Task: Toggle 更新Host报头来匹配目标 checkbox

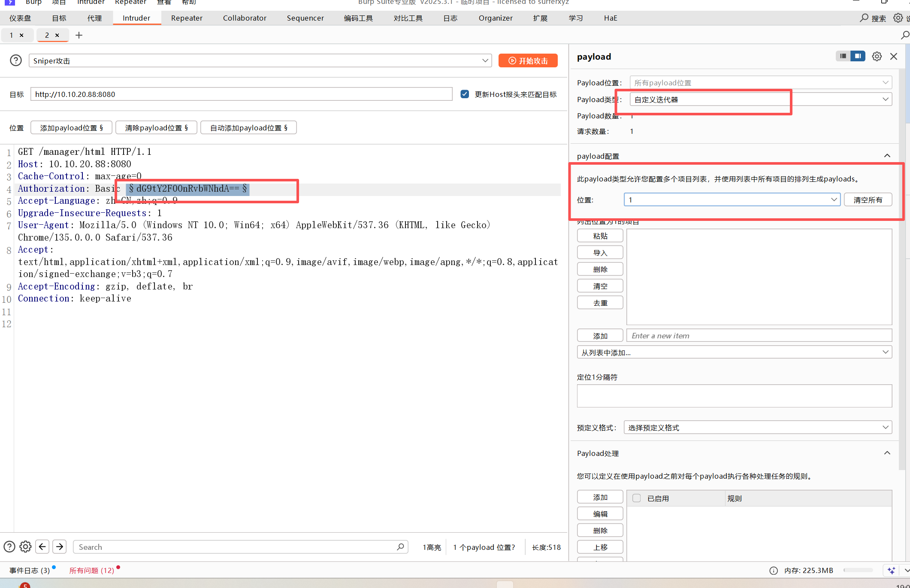Action: pyautogui.click(x=465, y=94)
